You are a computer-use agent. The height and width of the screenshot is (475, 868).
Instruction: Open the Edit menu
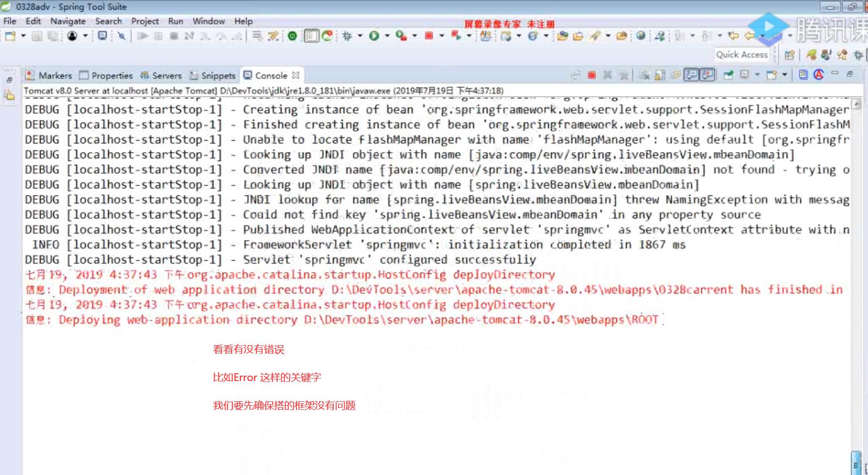pyautogui.click(x=33, y=21)
